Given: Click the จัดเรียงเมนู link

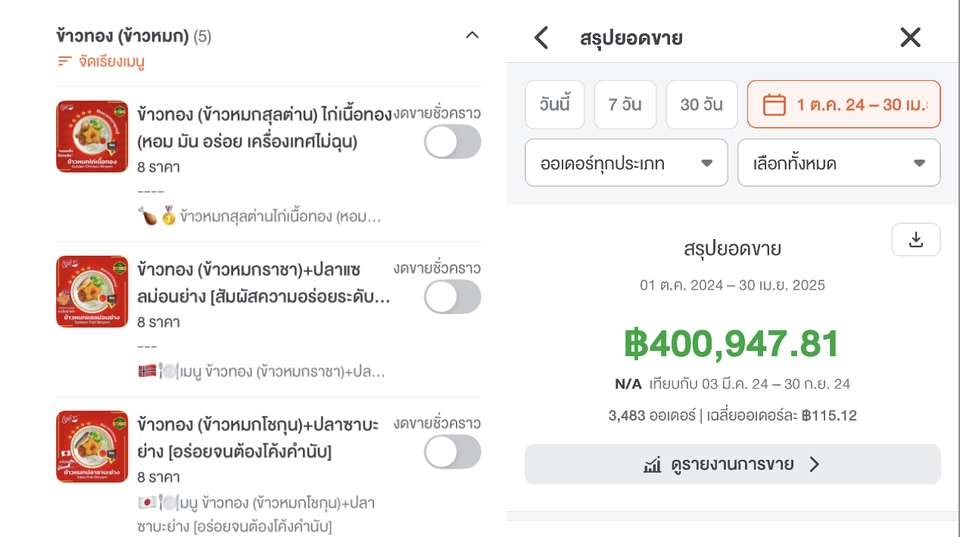Looking at the screenshot, I should [x=111, y=61].
